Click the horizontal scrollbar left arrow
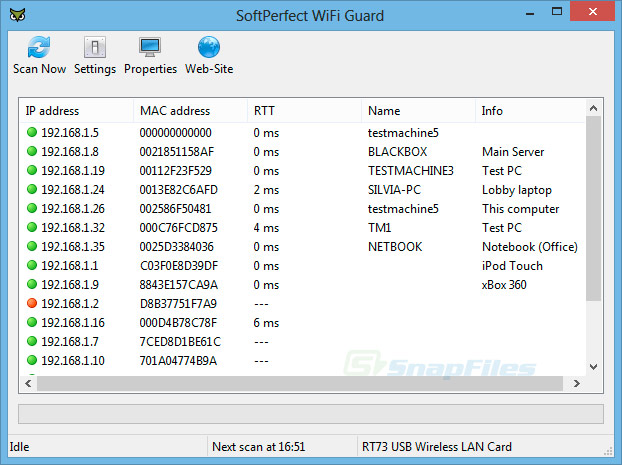 pyautogui.click(x=28, y=383)
